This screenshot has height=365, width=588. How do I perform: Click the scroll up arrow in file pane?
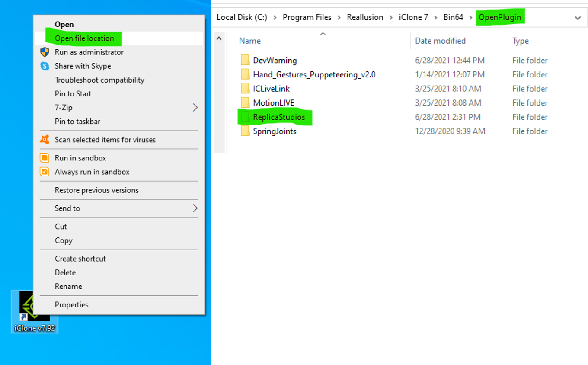pos(219,38)
